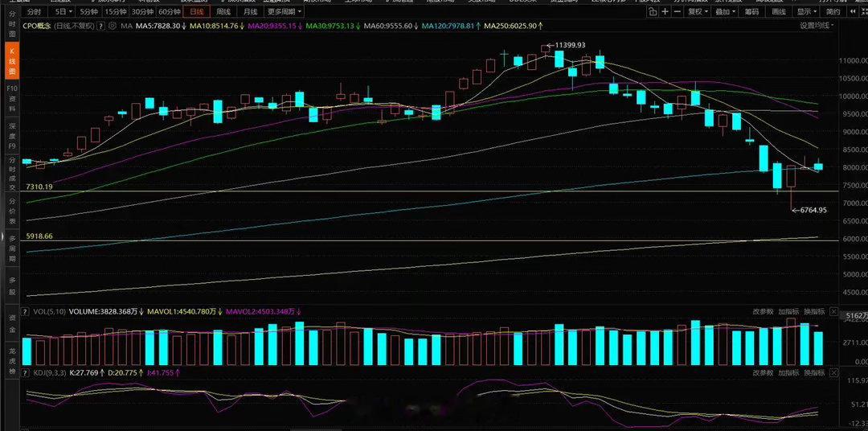Open the 多周期 sidebar tab

11,248
